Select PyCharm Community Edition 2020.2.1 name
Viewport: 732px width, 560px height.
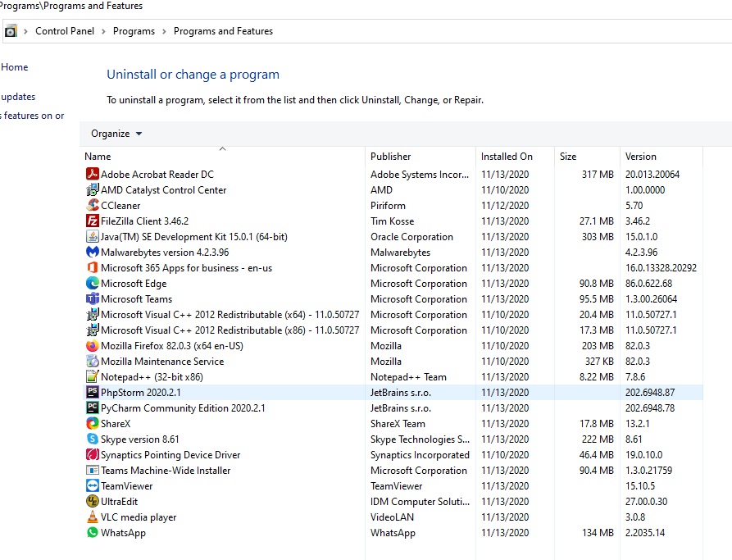[x=183, y=408]
